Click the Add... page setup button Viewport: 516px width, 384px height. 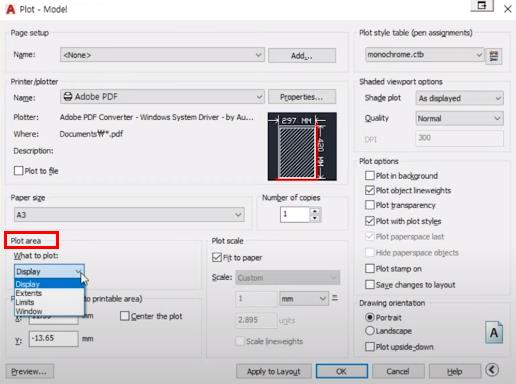[x=302, y=55]
